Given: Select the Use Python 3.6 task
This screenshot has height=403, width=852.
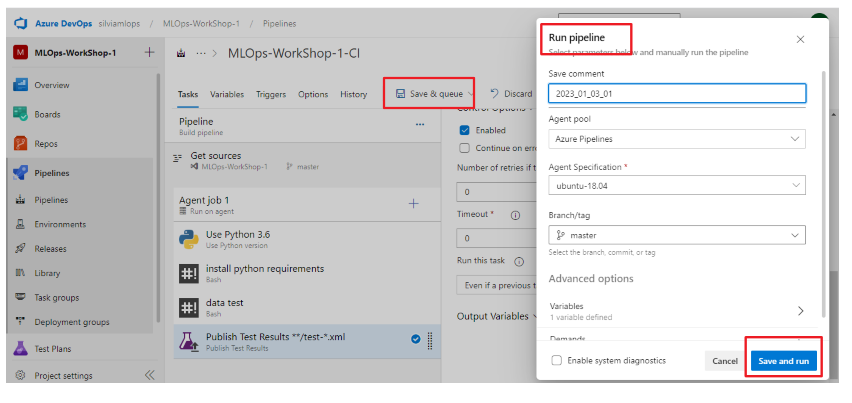Looking at the screenshot, I should pos(307,239).
